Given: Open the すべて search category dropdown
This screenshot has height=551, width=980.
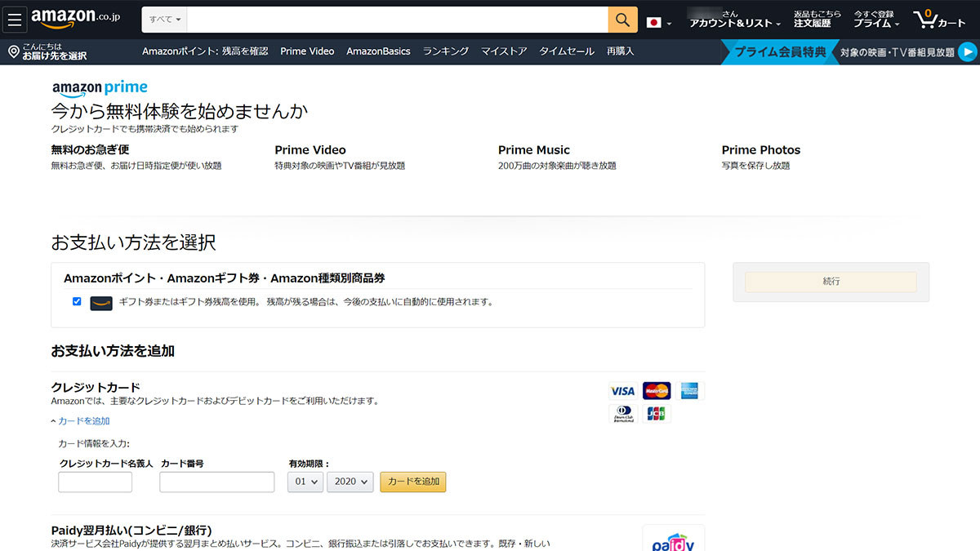Looking at the screenshot, I should (166, 19).
